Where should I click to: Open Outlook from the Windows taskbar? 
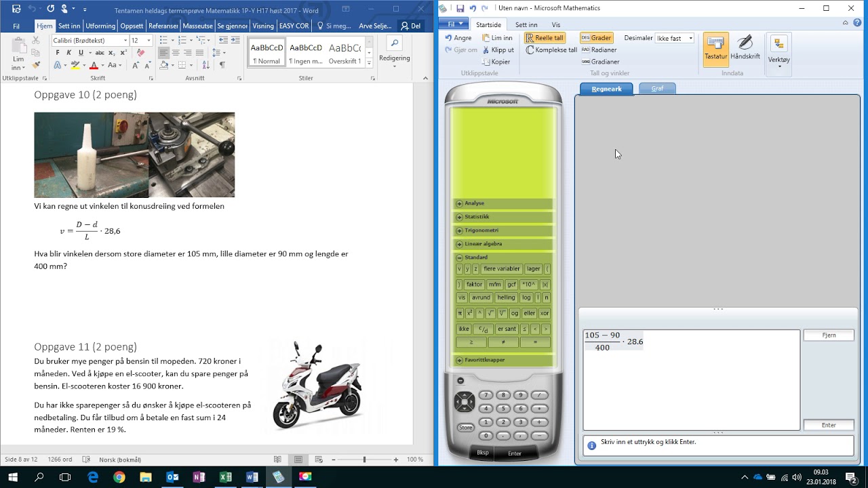pyautogui.click(x=172, y=477)
